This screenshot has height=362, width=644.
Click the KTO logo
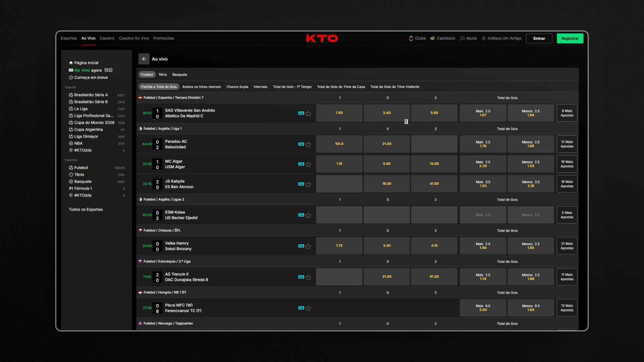(322, 39)
